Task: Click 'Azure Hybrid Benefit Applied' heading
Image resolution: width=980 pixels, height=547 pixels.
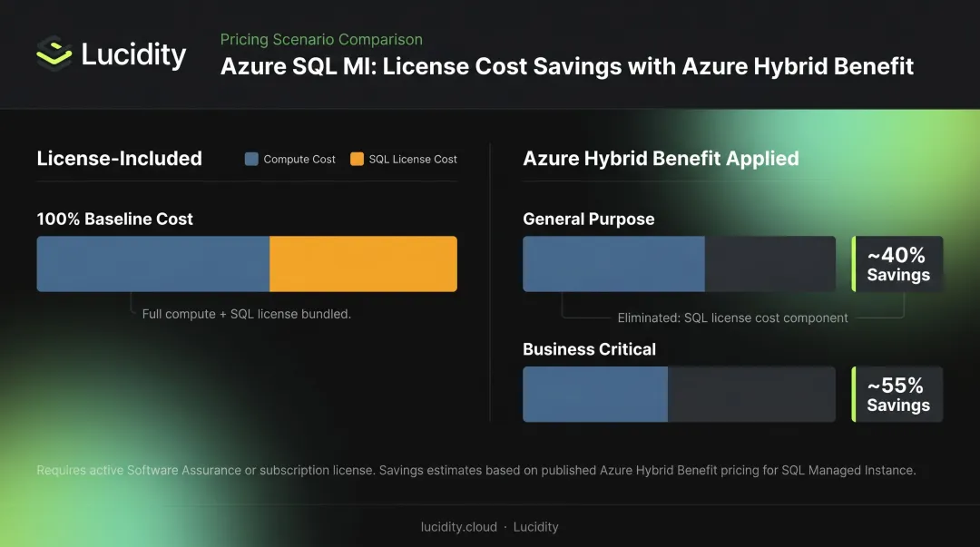Action: [661, 158]
